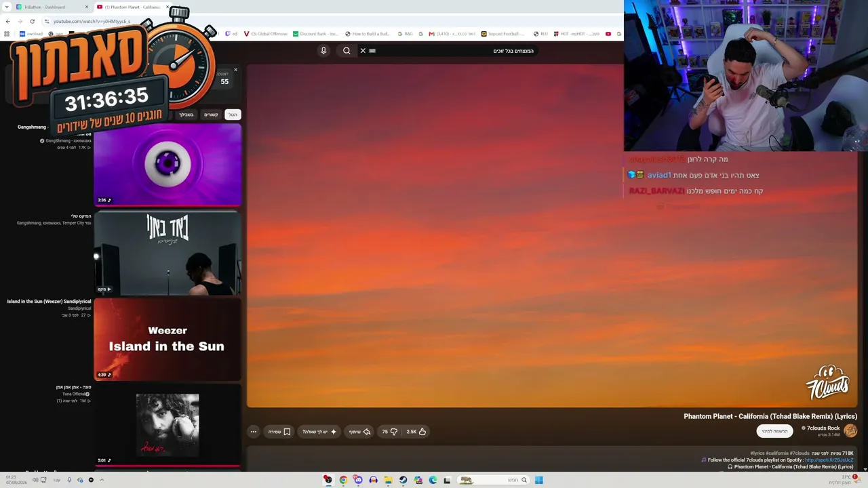Open the three-dot more actions menu
The width and height of the screenshot is (868, 488).
pos(254,432)
